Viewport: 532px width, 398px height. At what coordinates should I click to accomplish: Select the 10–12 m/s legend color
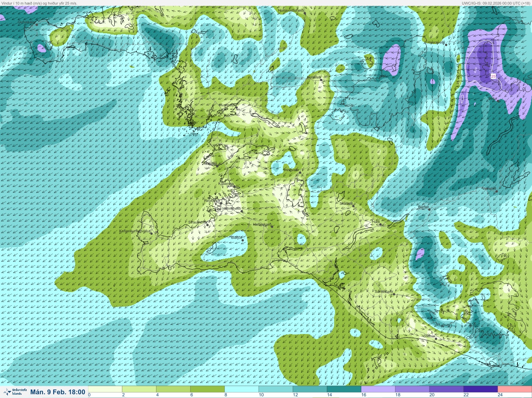point(276,389)
